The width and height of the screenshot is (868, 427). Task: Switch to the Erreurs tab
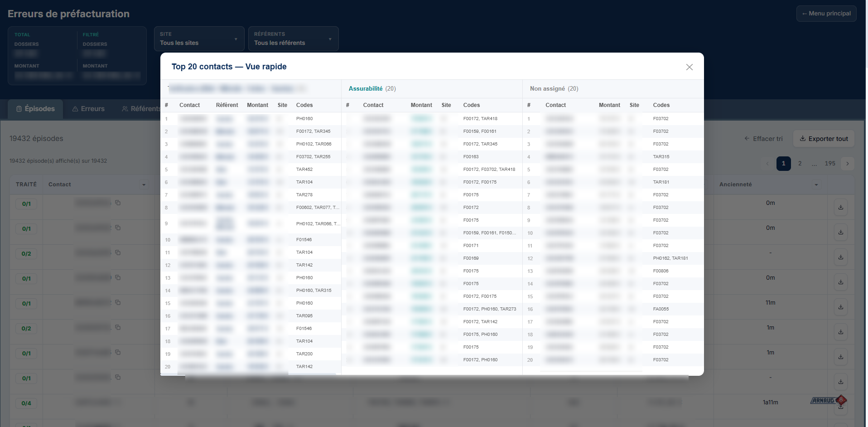[x=88, y=109]
